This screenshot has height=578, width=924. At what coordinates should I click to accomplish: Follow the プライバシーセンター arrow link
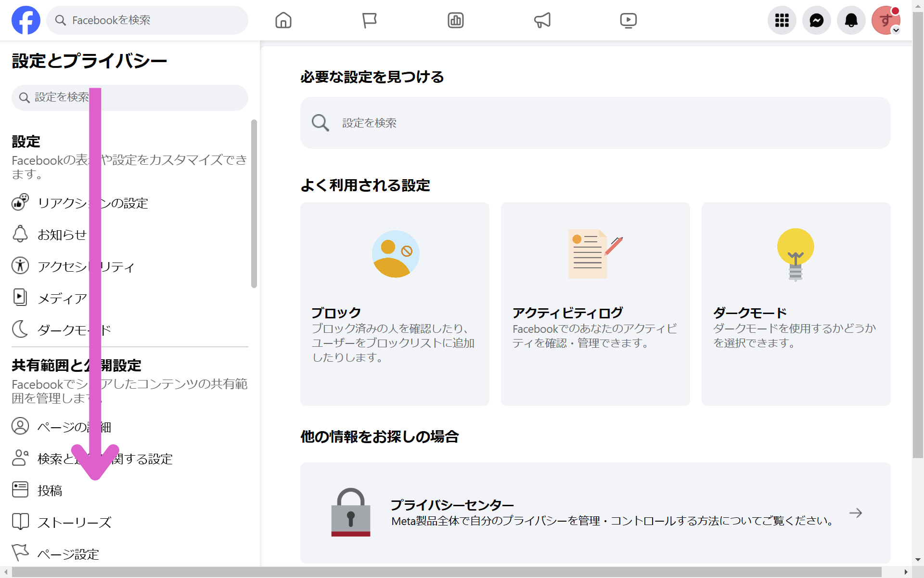(855, 513)
